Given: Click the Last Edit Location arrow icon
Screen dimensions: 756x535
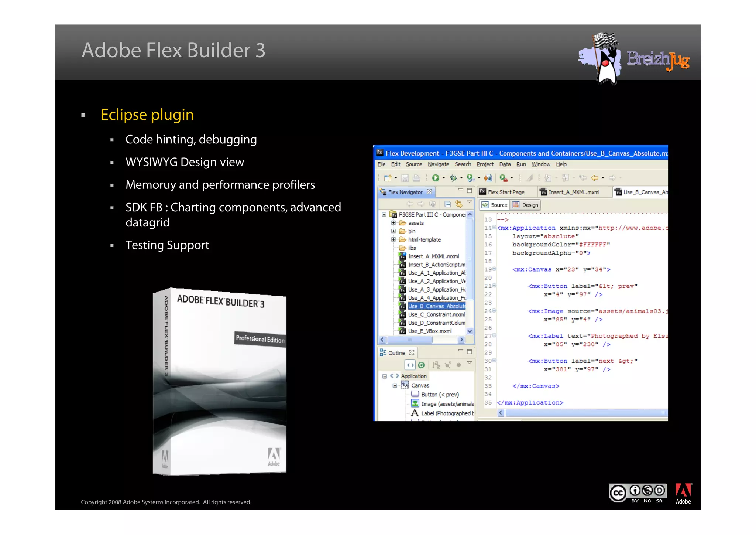Looking at the screenshot, I should pyautogui.click(x=583, y=178).
